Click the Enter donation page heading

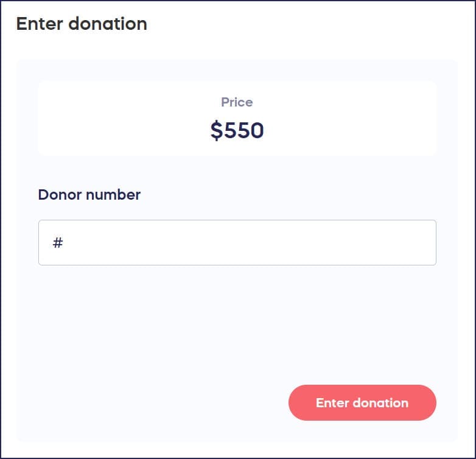(x=82, y=24)
